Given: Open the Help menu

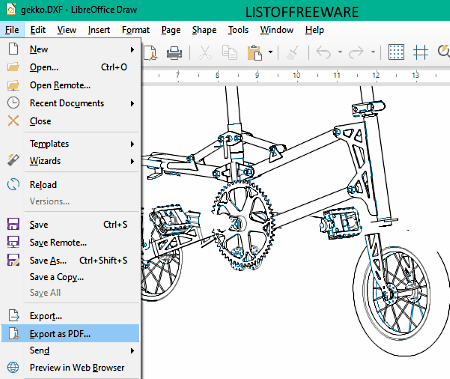Looking at the screenshot, I should click(x=314, y=30).
